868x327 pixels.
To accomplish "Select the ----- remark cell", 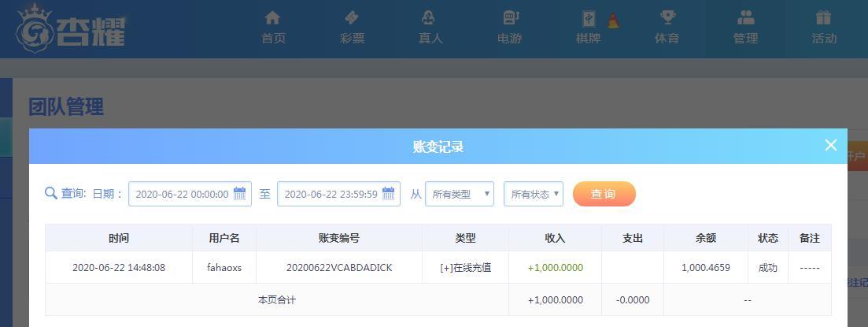I will coord(809,268).
